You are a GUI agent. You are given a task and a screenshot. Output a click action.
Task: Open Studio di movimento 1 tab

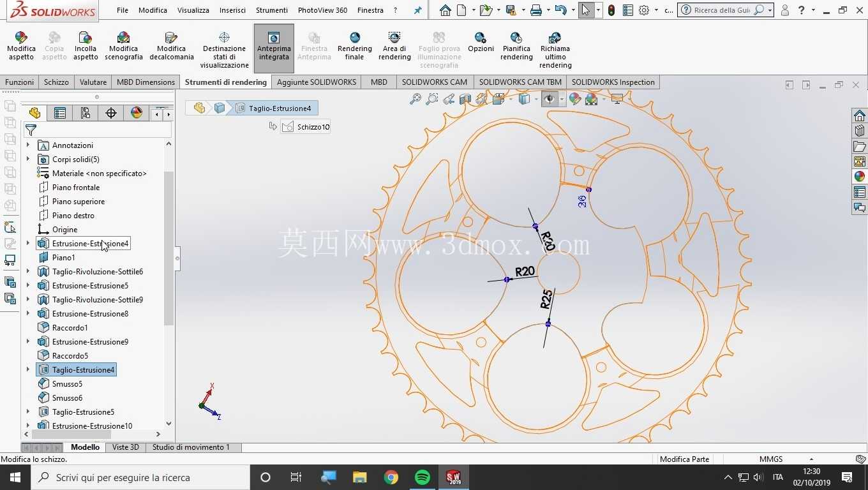point(191,447)
